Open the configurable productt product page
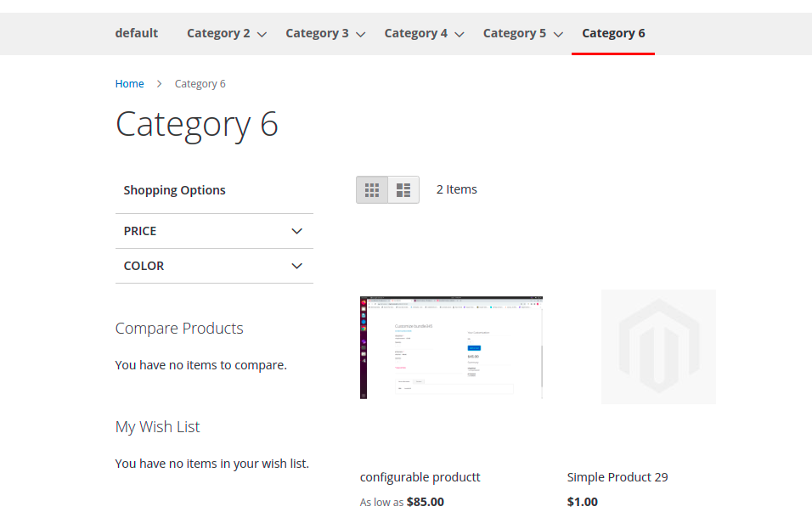This screenshot has width=812, height=529. click(420, 476)
